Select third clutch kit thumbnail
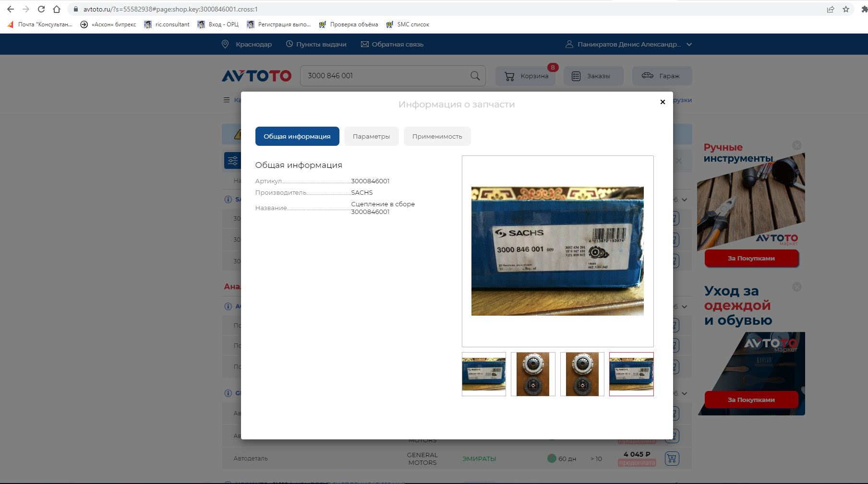The width and height of the screenshot is (868, 484). click(582, 374)
